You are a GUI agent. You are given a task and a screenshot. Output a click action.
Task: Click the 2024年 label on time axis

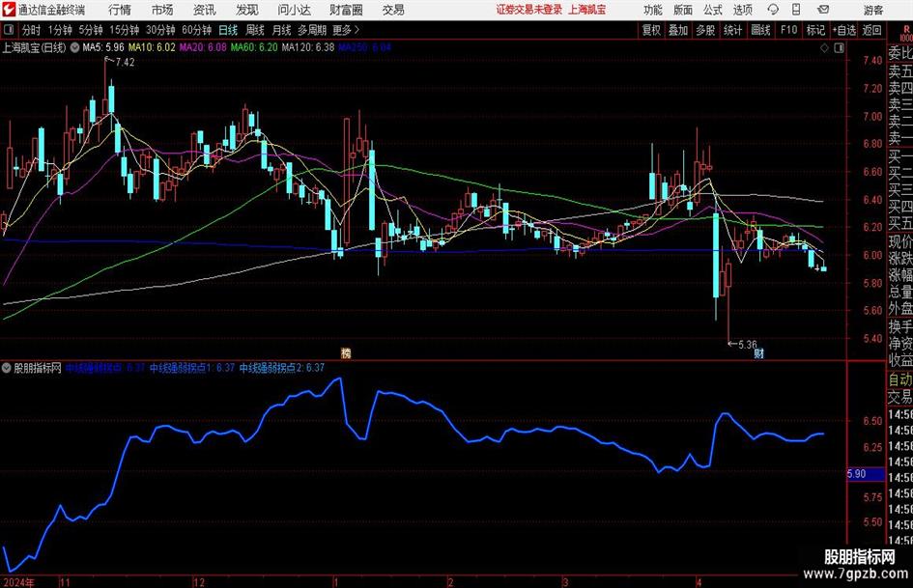(x=18, y=582)
